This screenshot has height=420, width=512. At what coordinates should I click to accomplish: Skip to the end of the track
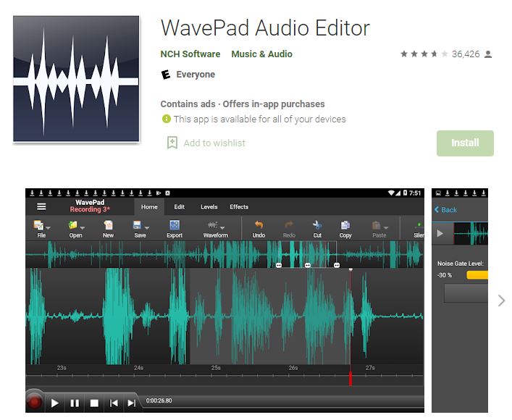pyautogui.click(x=131, y=403)
